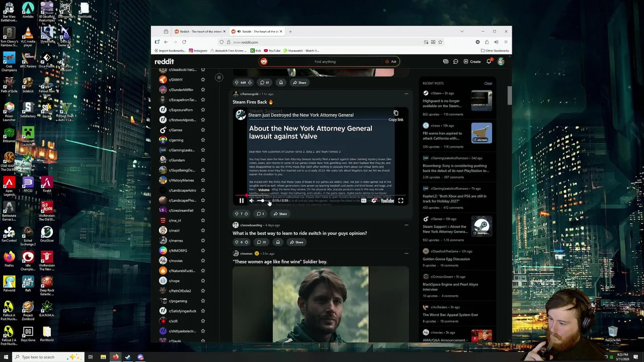This screenshot has width=644, height=362.
Task: Reload the page in Firefox
Action: (184, 42)
